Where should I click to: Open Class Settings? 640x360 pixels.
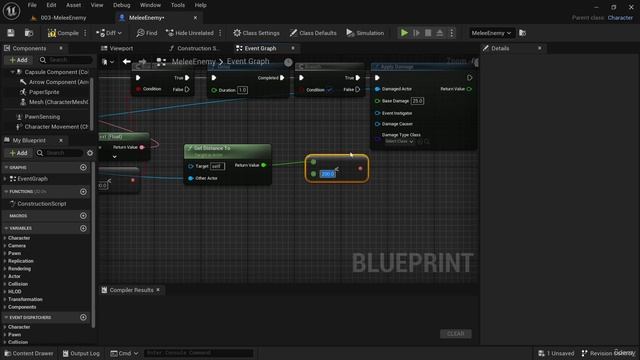tap(256, 33)
